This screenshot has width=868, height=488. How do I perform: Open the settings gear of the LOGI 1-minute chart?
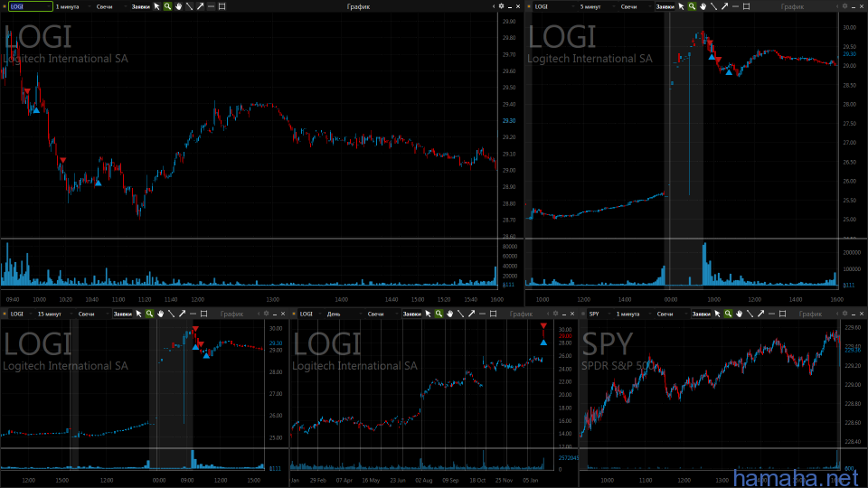pos(502,6)
